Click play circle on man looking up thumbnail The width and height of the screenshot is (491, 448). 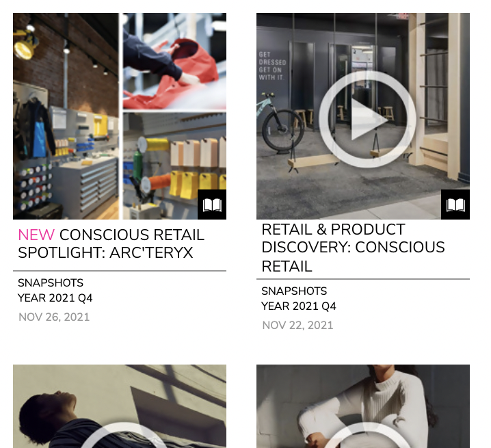click(123, 436)
